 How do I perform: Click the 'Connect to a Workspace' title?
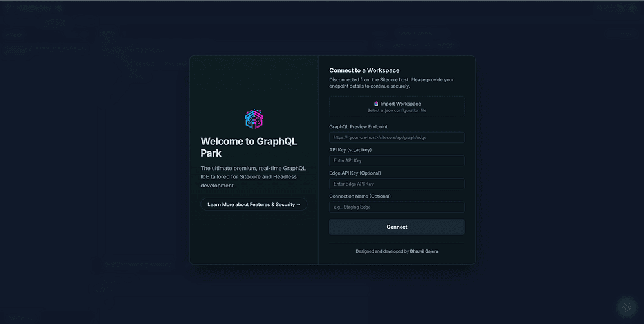tap(365, 71)
